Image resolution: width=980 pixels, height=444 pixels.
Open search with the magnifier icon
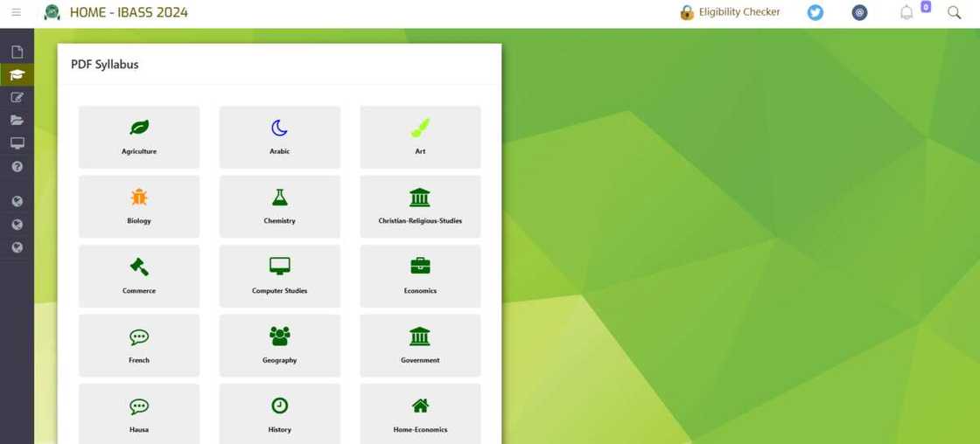coord(955,12)
